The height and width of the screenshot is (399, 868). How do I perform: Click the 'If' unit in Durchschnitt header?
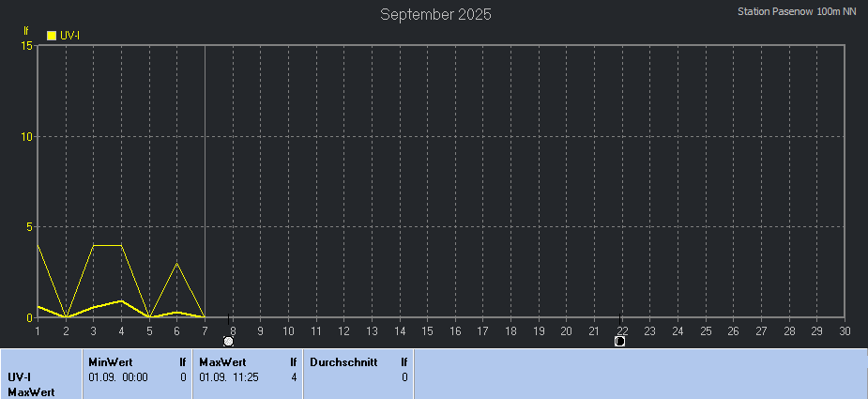tap(404, 362)
